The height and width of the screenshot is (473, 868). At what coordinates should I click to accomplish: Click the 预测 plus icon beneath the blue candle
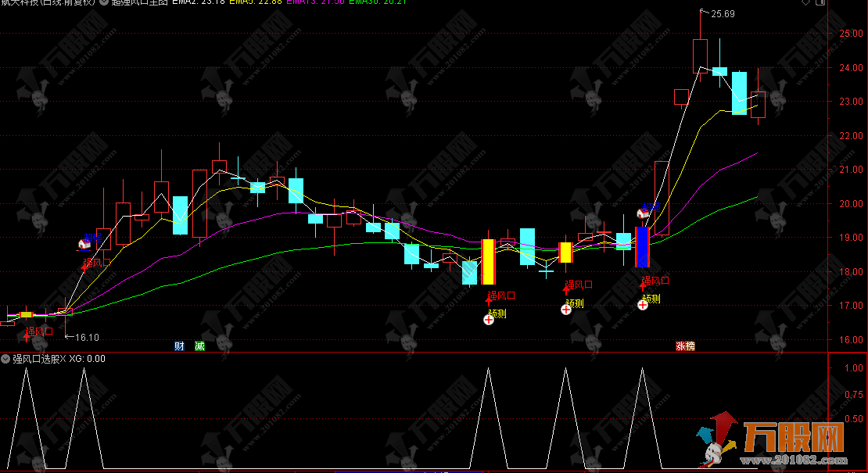643,305
